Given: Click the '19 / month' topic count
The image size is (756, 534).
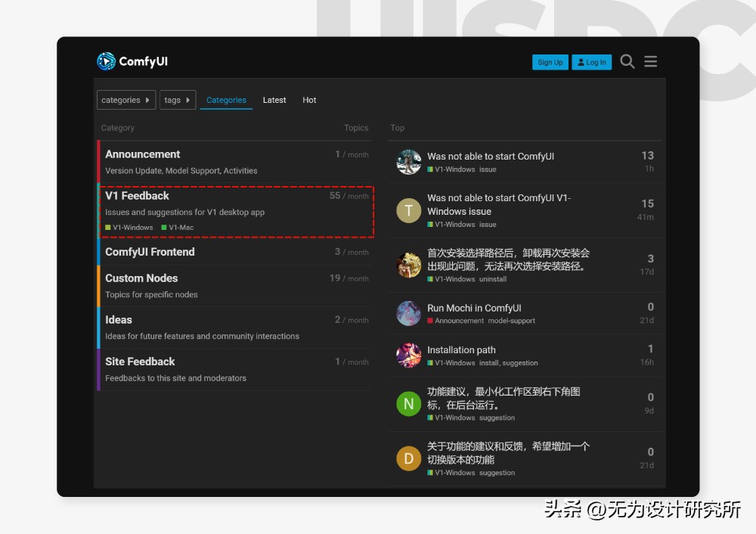Looking at the screenshot, I should coord(349,278).
